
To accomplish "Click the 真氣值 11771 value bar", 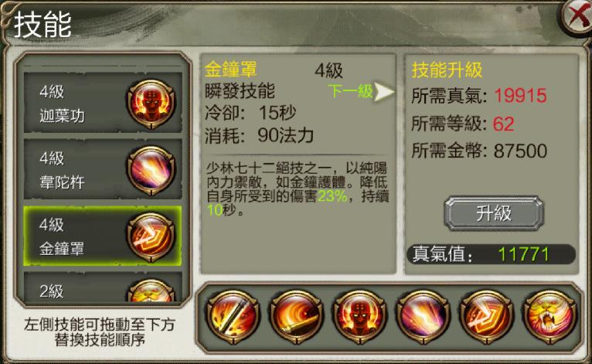I will point(492,254).
